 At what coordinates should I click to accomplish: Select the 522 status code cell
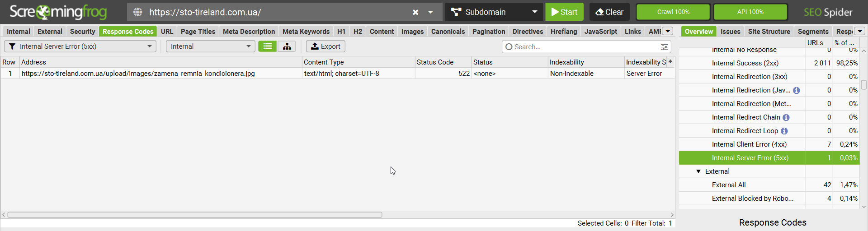443,74
